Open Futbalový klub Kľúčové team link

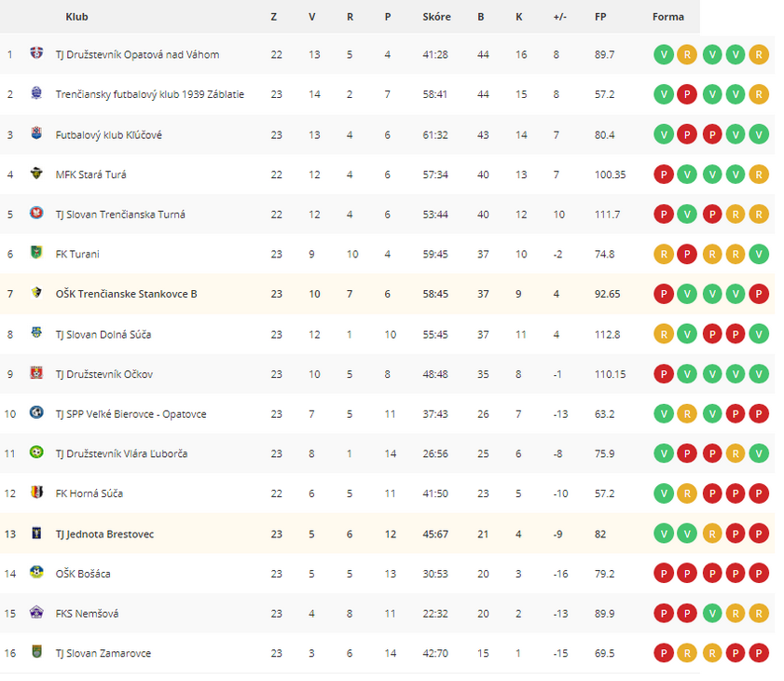108,134
